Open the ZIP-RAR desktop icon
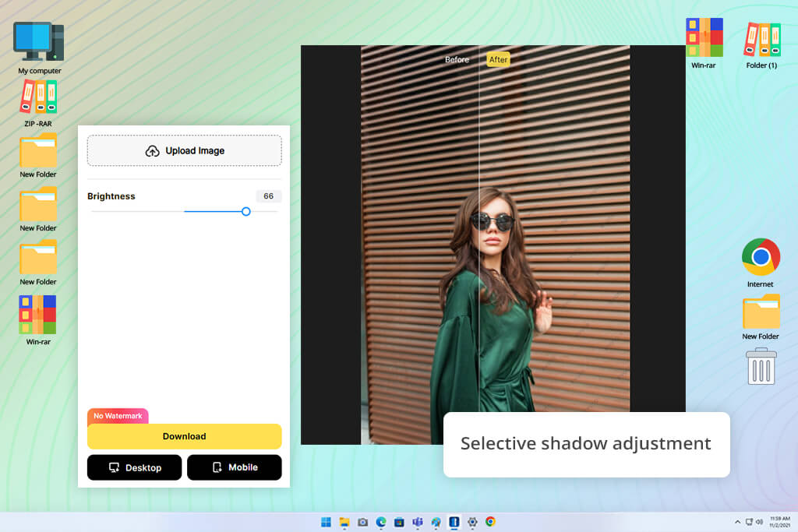This screenshot has height=532, width=798. (38, 104)
